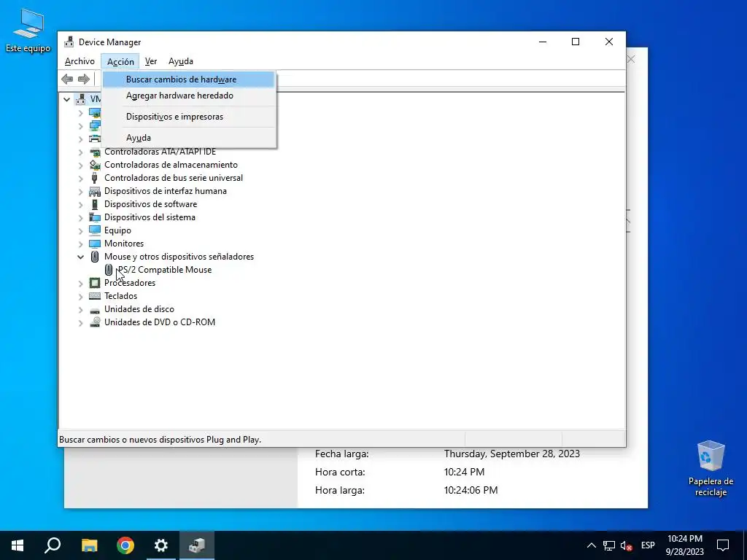747x560 pixels.
Task: Click the Dispositivos de software icon
Action: 95,204
